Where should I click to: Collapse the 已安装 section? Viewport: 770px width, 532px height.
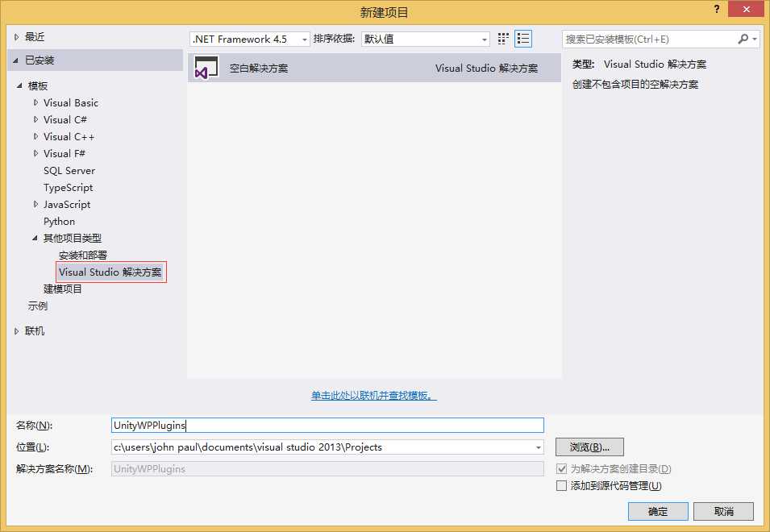pos(15,60)
